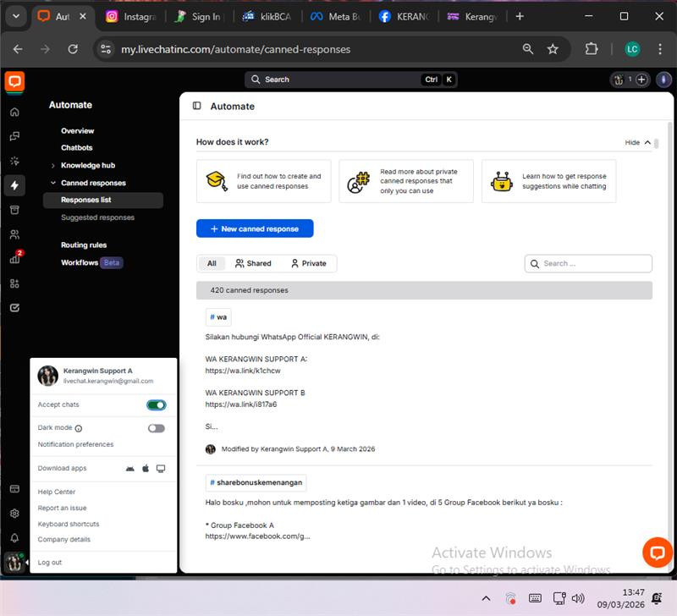Open the Home icon in left sidebar

14,113
